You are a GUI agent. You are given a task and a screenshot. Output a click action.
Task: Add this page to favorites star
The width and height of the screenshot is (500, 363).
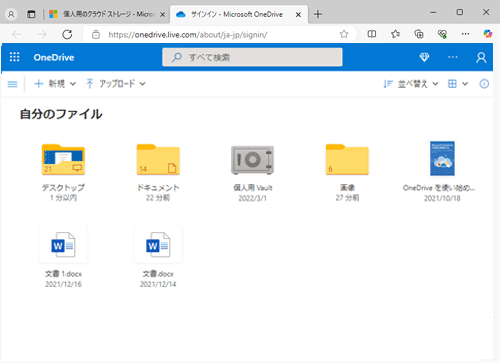tap(344, 34)
